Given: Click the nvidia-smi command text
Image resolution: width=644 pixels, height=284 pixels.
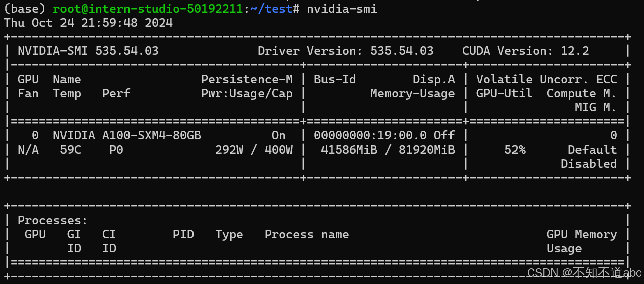Looking at the screenshot, I should point(342,9).
